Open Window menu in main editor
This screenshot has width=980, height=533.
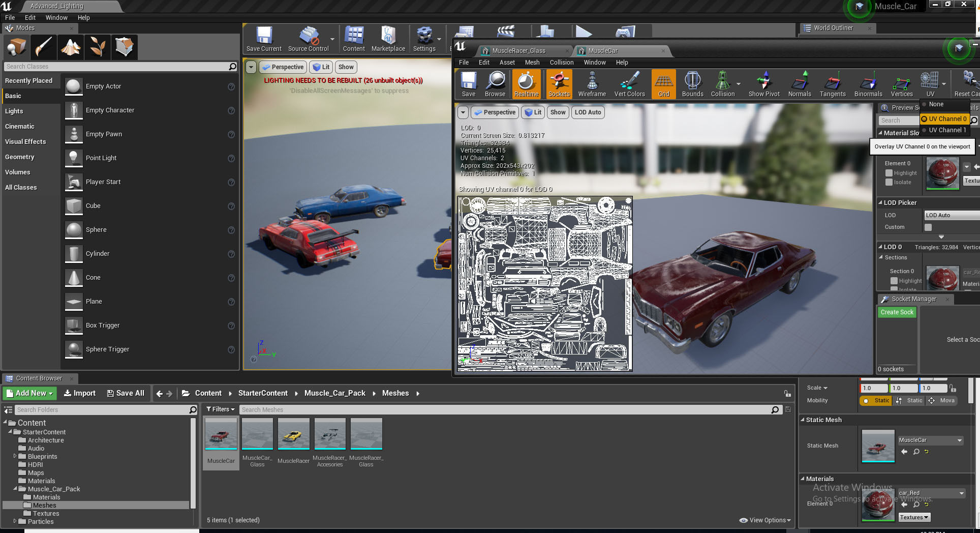56,18
